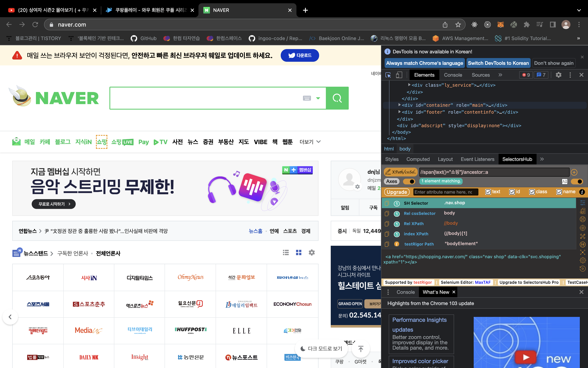Click the React DevTools extension icon

tap(474, 25)
